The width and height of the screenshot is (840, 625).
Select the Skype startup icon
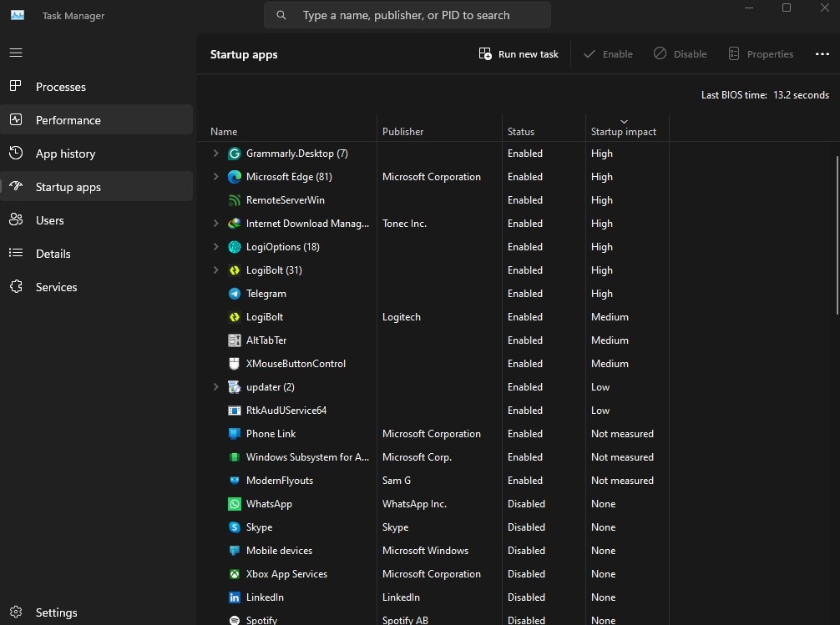coord(235,527)
